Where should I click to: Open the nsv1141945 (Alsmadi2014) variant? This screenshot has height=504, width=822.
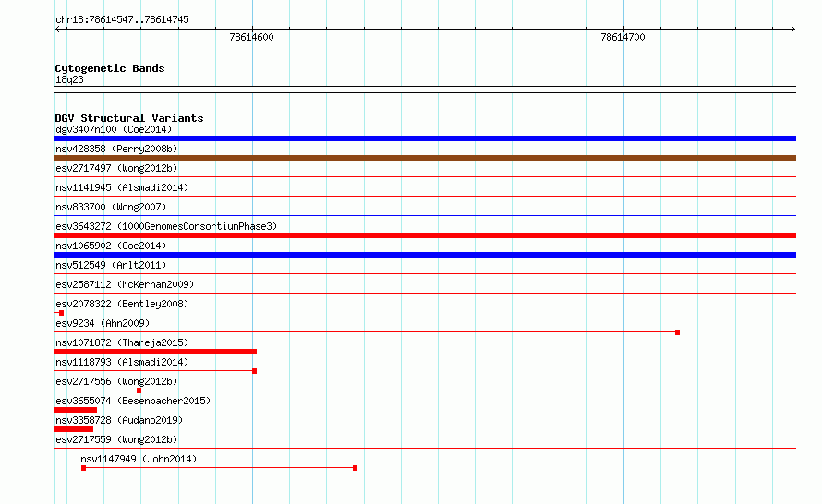122,187
